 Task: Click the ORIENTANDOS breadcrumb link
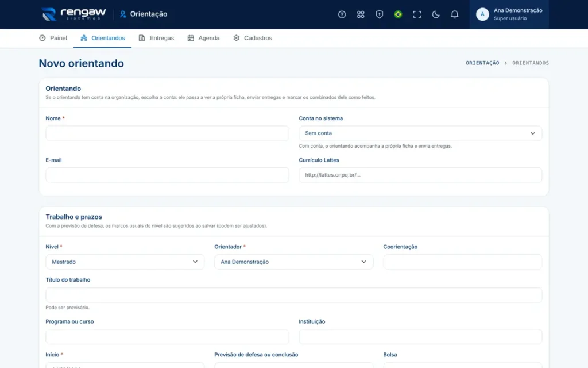(x=530, y=63)
